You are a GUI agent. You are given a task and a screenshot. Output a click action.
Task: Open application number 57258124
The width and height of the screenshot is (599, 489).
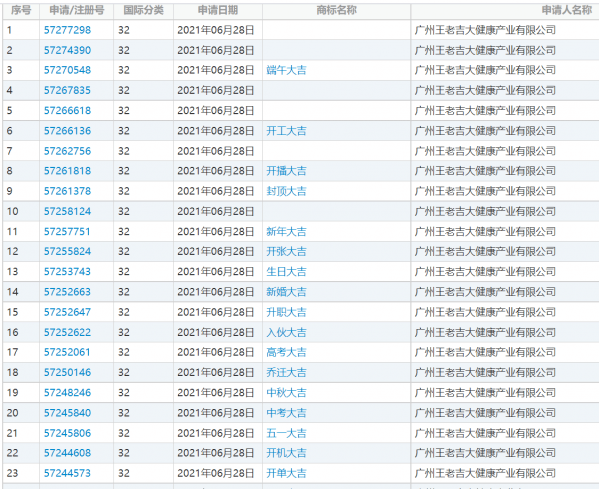pyautogui.click(x=67, y=212)
